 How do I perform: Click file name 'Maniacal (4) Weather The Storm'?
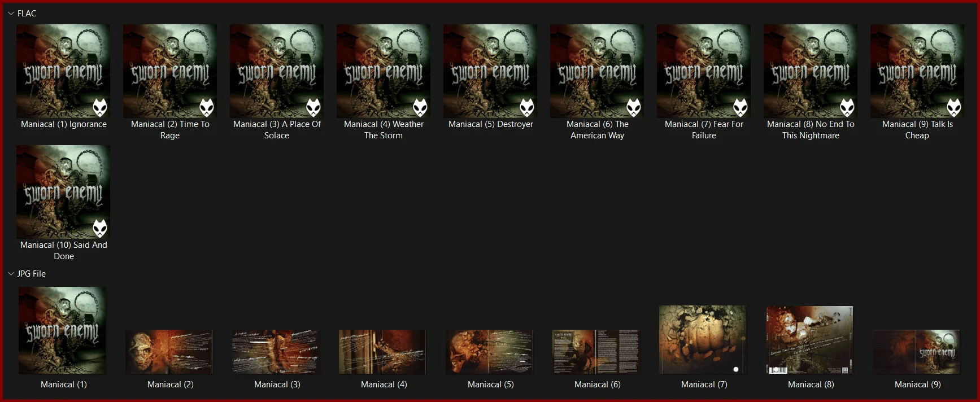[x=384, y=130]
